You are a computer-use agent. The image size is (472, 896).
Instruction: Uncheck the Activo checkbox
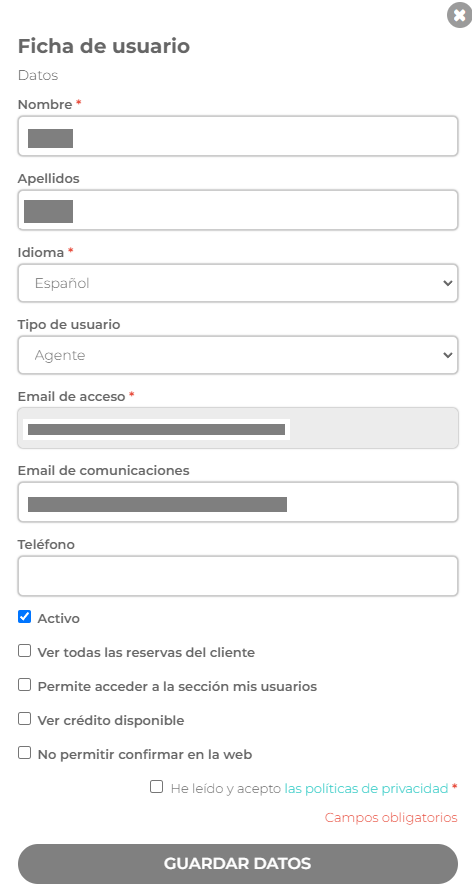25,617
